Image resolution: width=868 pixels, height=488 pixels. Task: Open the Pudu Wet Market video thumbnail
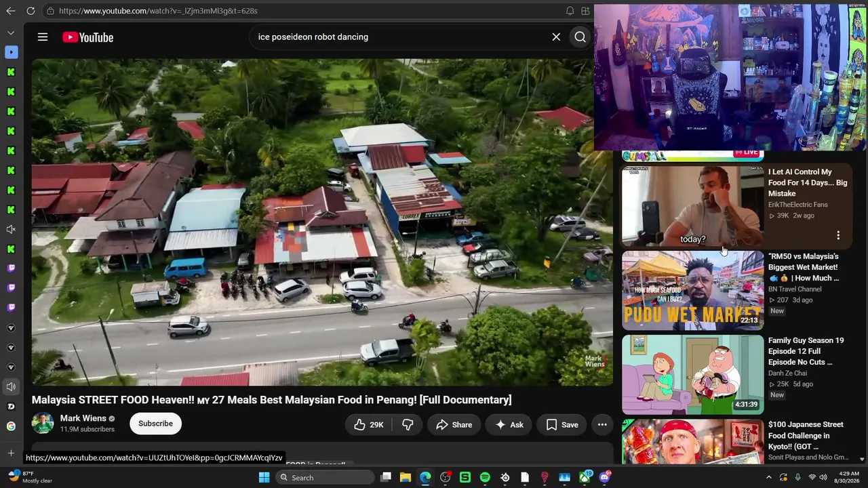point(692,291)
